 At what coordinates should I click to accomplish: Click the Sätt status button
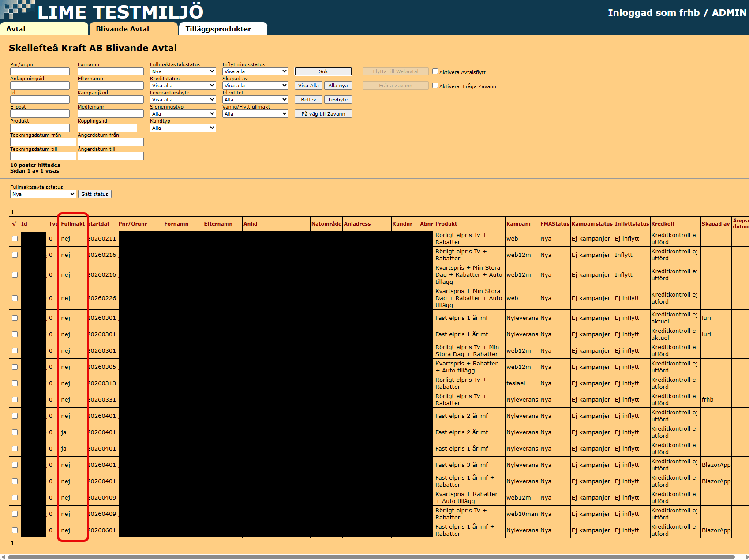point(95,194)
